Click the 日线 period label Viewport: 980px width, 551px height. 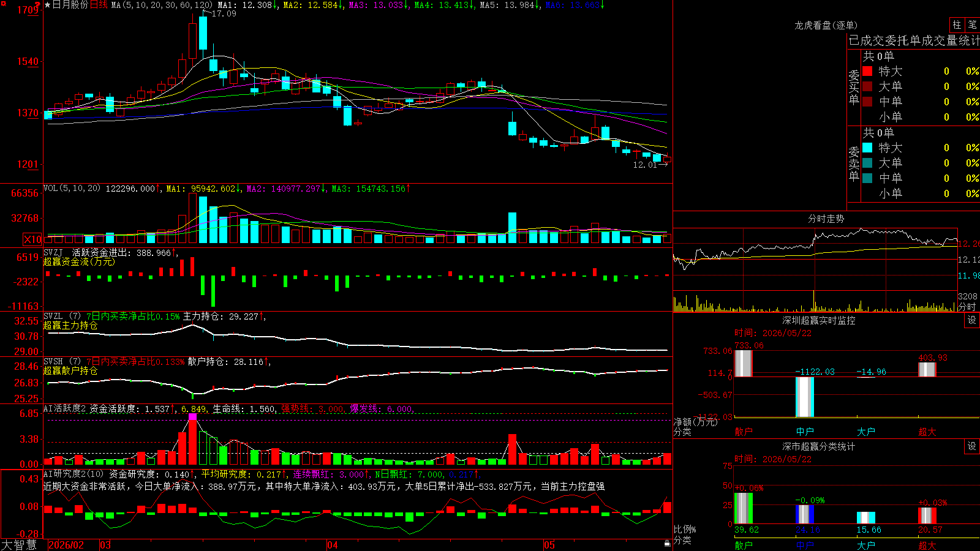(99, 5)
